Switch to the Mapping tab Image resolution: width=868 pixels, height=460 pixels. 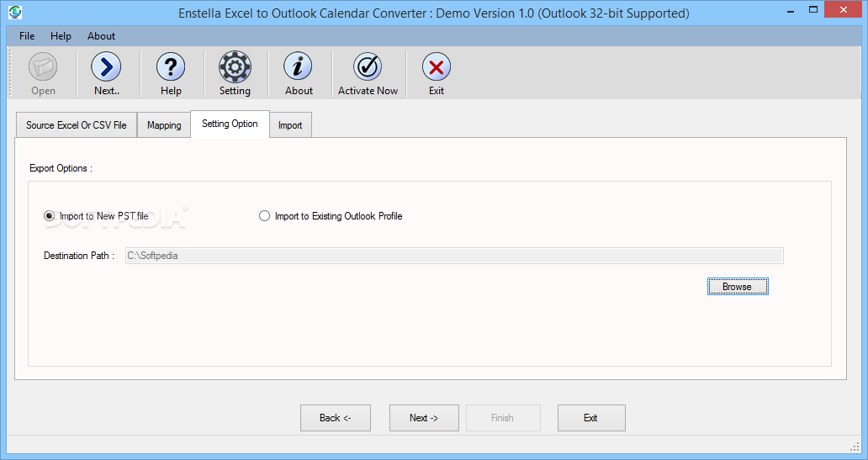[x=164, y=125]
